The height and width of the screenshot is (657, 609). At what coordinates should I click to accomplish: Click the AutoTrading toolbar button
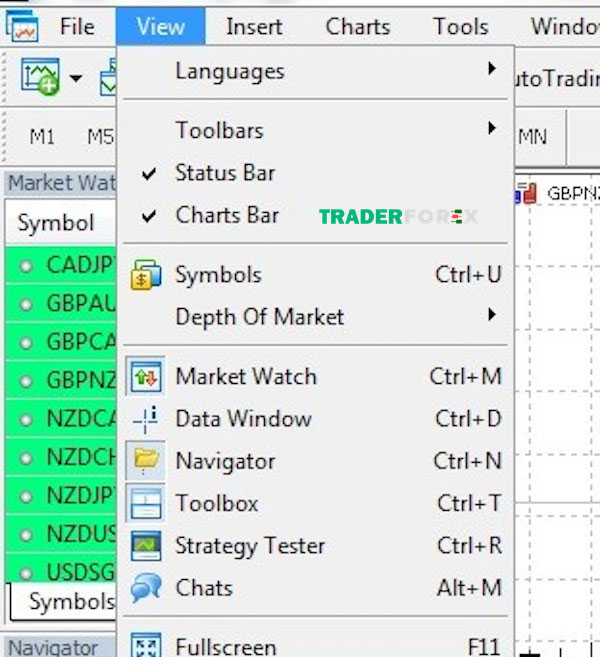point(557,78)
